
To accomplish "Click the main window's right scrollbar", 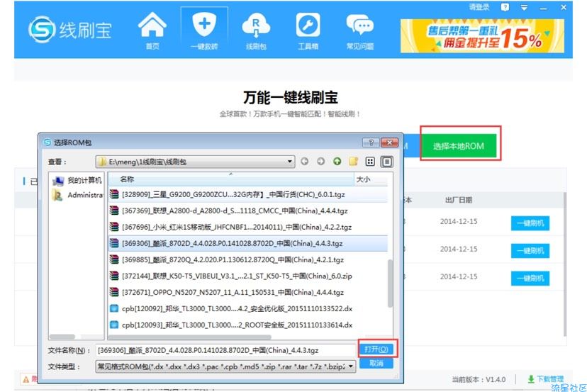I will pyautogui.click(x=565, y=264).
